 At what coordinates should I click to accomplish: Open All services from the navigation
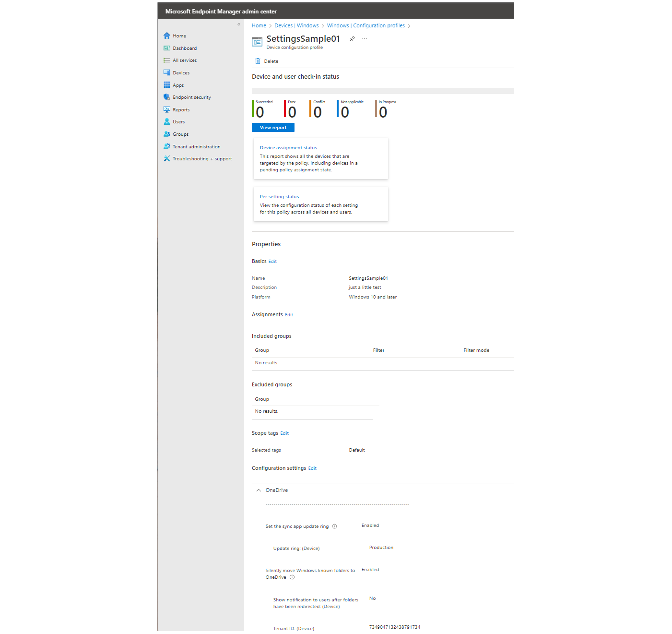click(184, 60)
